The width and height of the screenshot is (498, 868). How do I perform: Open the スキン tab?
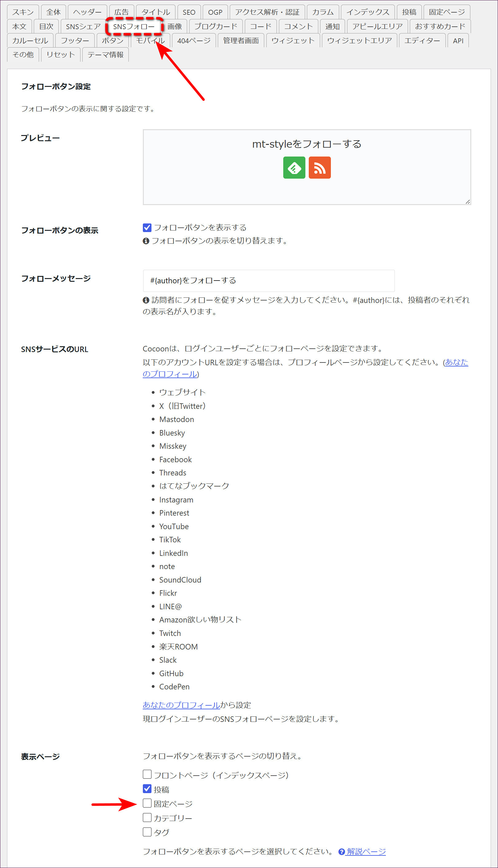tap(23, 12)
